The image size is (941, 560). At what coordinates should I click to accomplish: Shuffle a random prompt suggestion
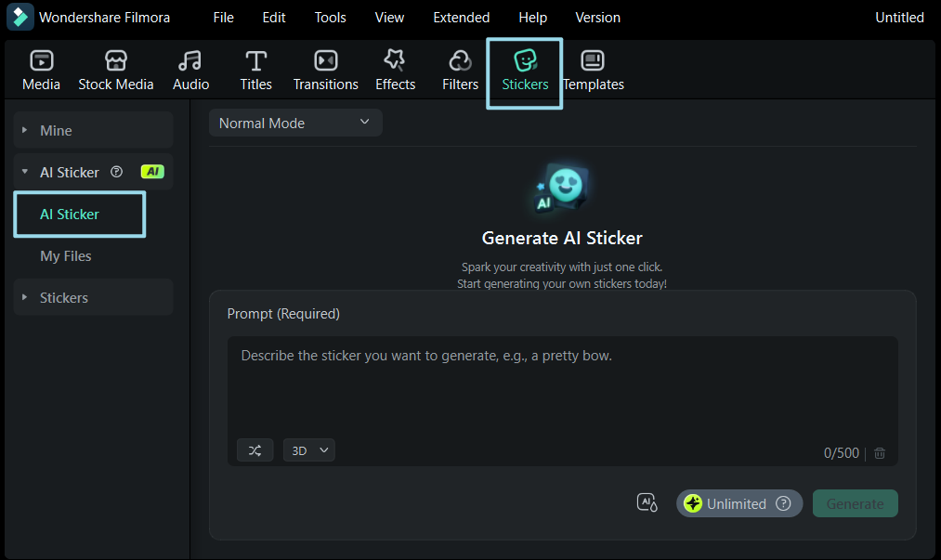(x=255, y=450)
